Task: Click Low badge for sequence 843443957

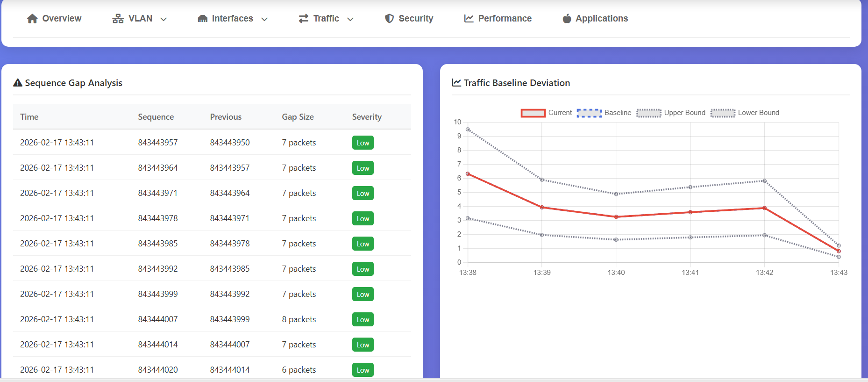Action: [363, 143]
